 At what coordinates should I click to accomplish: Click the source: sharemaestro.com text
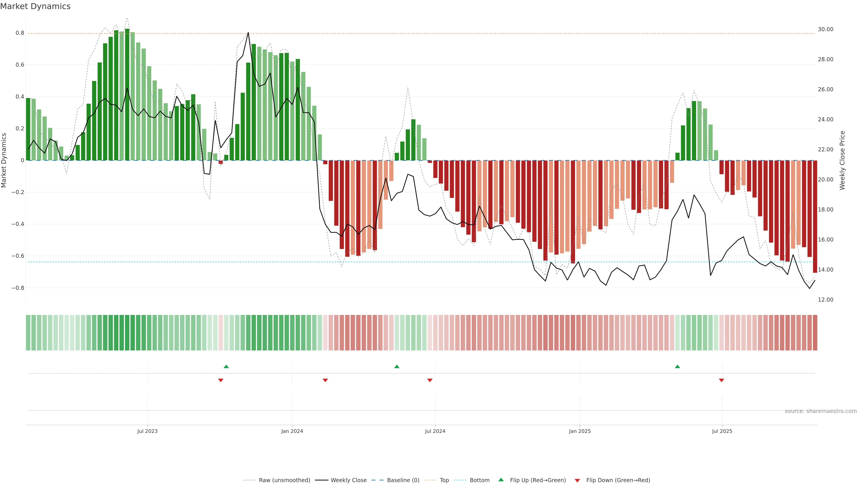(x=821, y=411)
